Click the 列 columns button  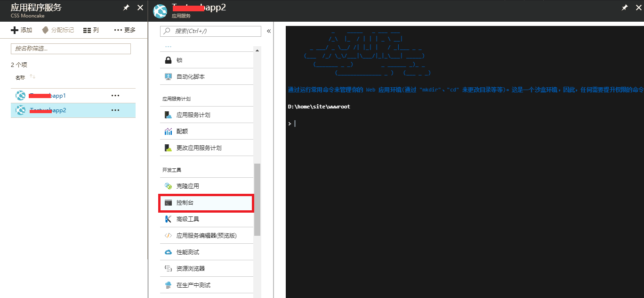[x=91, y=30]
